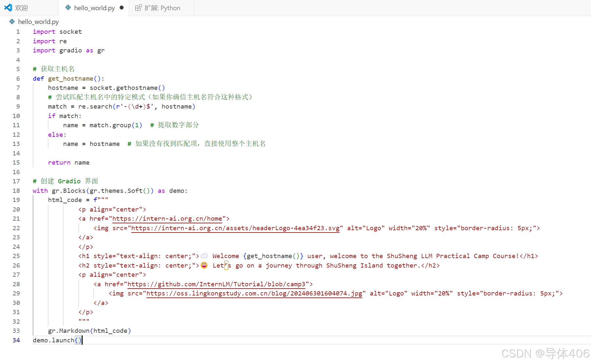Image resolution: width=591 pixels, height=364 pixels.
Task: Click the re.search regex expression on line 9
Action: coord(98,106)
